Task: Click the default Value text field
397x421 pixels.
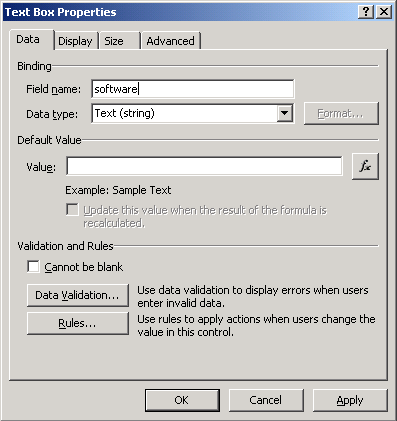Action: point(204,166)
